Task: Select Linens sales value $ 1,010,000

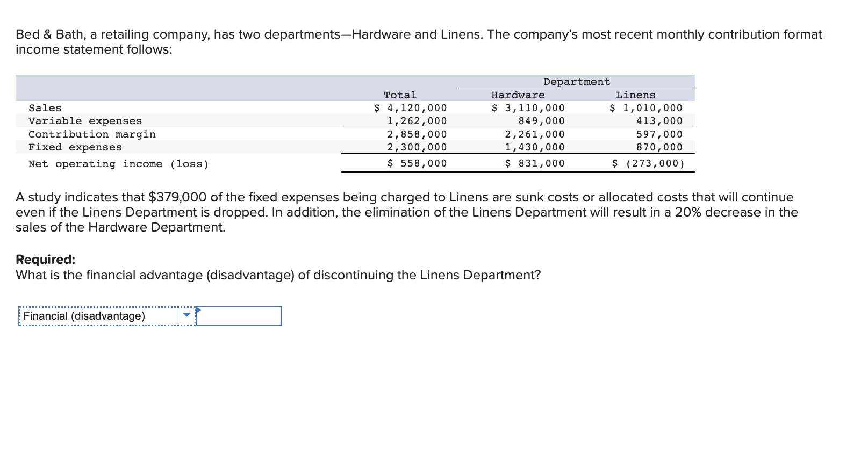Action: coord(645,108)
